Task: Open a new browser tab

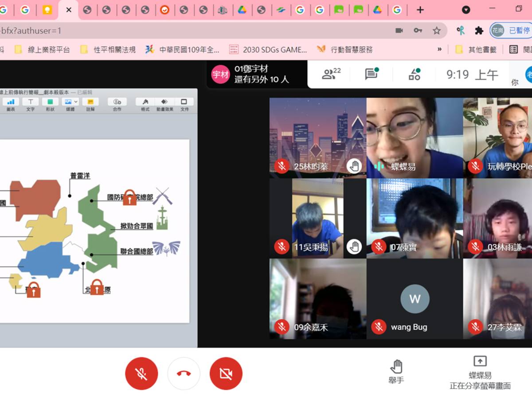Action: pos(420,10)
